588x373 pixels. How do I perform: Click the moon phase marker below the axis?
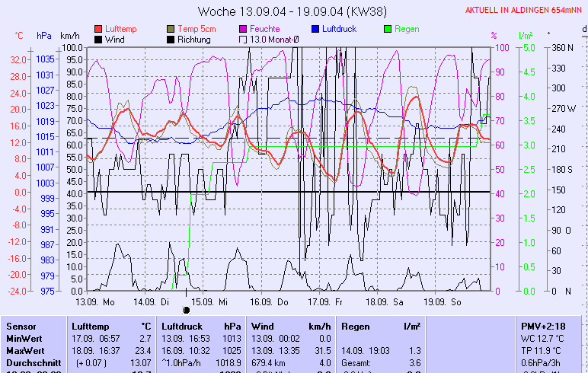pyautogui.click(x=187, y=310)
